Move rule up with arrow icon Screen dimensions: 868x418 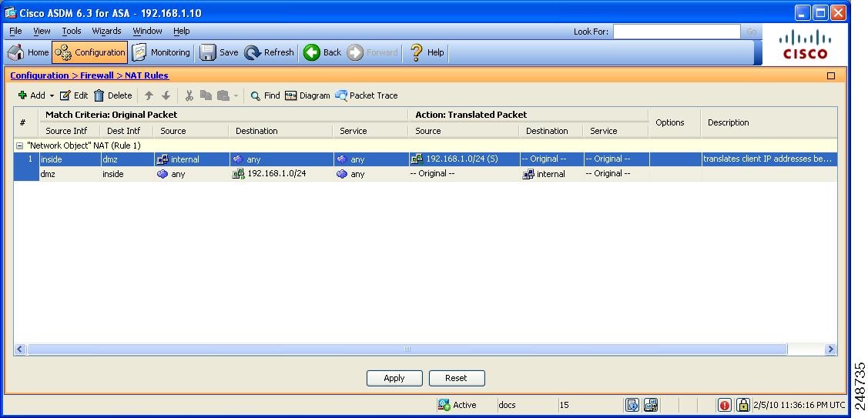149,95
